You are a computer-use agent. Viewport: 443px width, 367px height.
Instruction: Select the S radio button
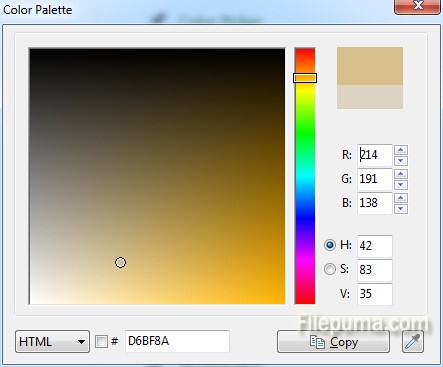point(330,269)
